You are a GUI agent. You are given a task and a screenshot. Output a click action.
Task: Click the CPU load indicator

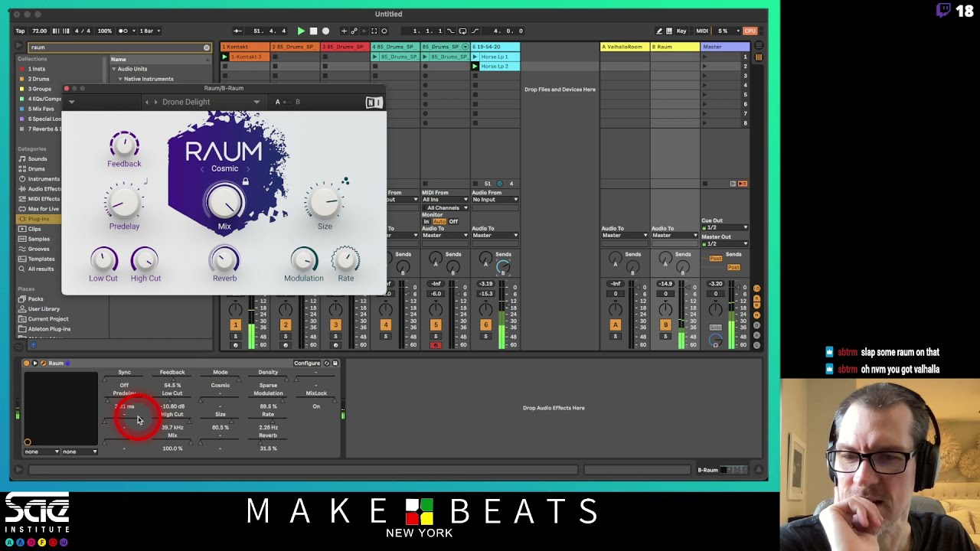(750, 31)
